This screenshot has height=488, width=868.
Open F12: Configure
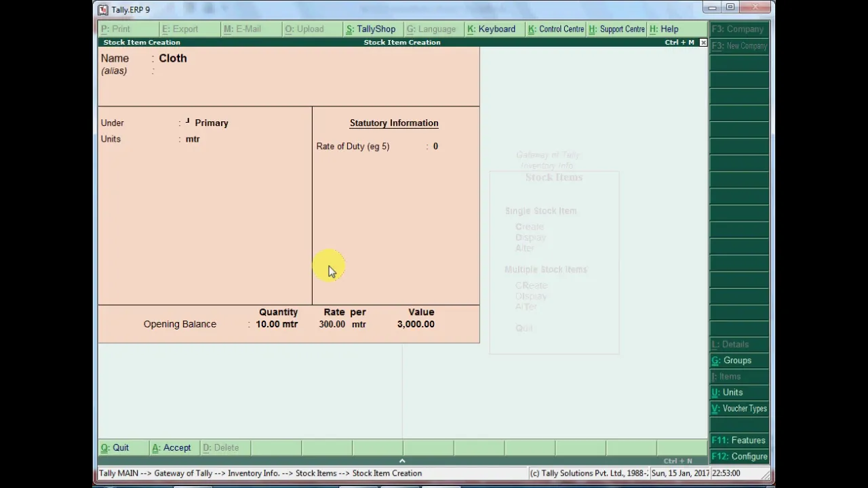739,457
